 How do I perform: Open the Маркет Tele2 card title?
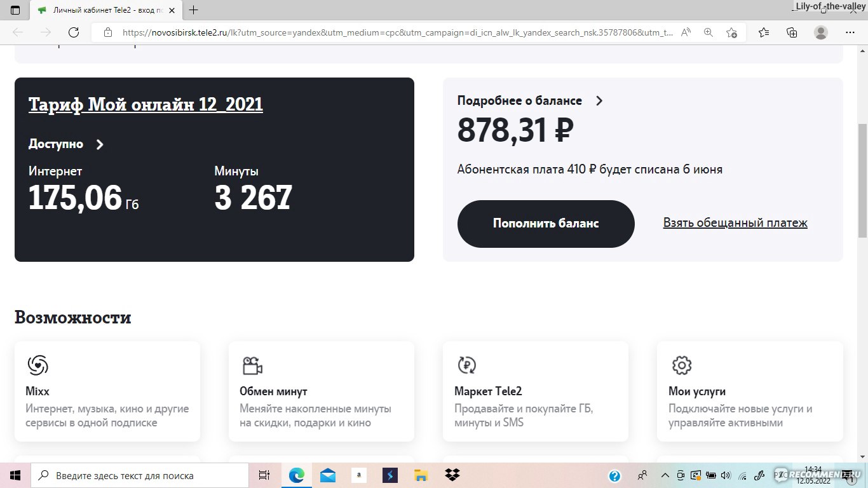coord(488,391)
